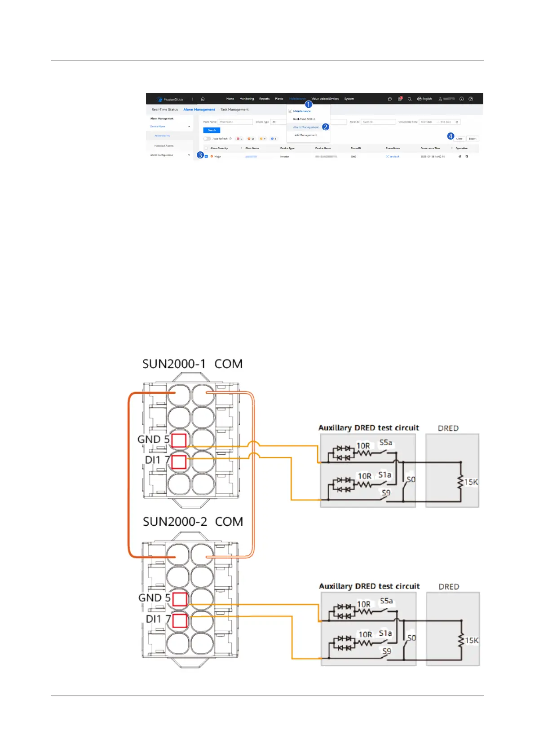Open the Plants menu

click(x=279, y=99)
